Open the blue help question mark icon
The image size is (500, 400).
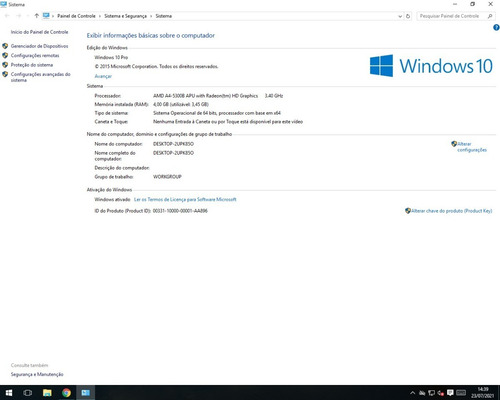[496, 28]
